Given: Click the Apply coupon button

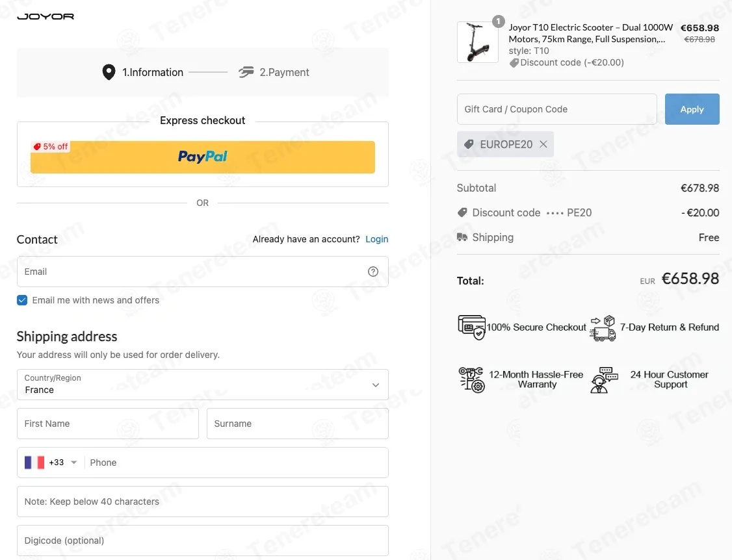Looking at the screenshot, I should click(x=692, y=109).
